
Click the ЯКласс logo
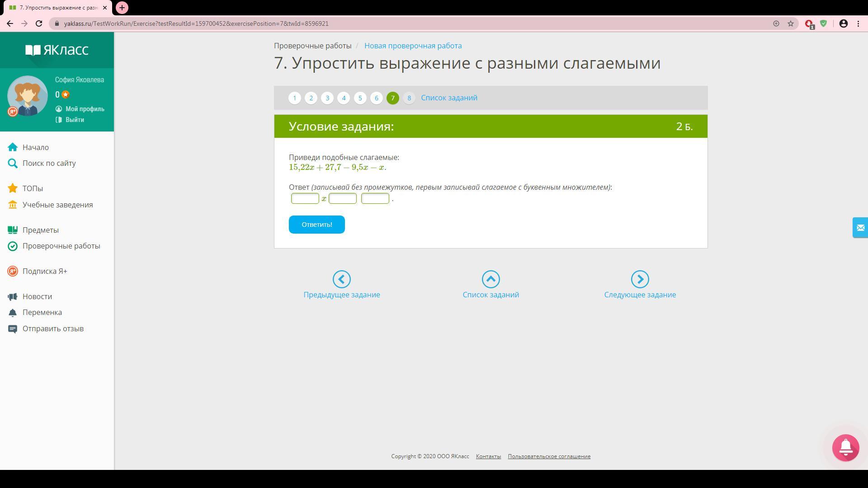pos(57,50)
